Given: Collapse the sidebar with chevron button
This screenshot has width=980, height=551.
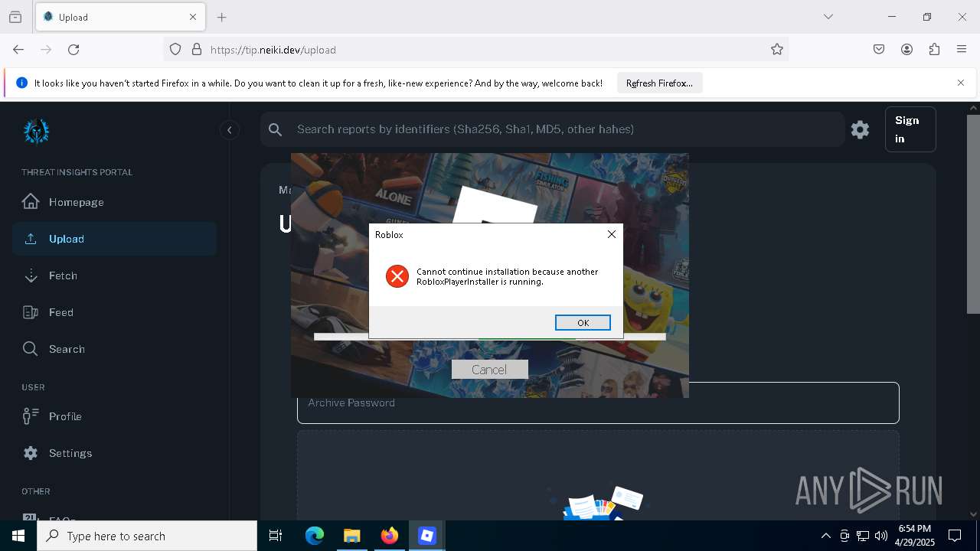Looking at the screenshot, I should tap(229, 130).
